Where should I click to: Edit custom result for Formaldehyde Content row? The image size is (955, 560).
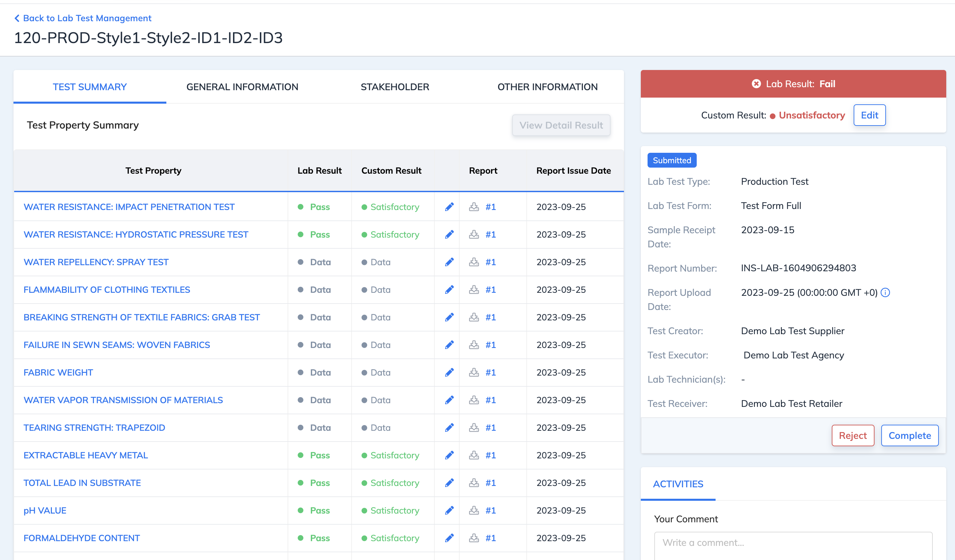click(x=449, y=538)
